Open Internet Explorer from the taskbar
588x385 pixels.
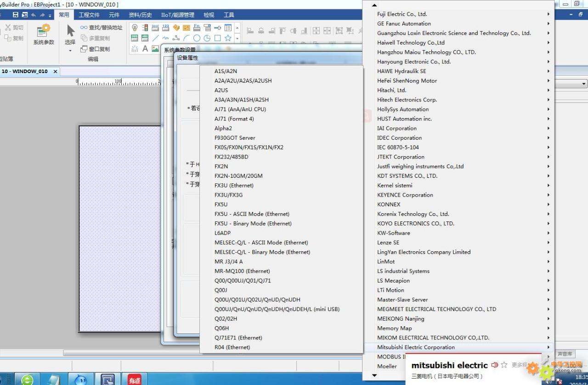click(x=27, y=379)
